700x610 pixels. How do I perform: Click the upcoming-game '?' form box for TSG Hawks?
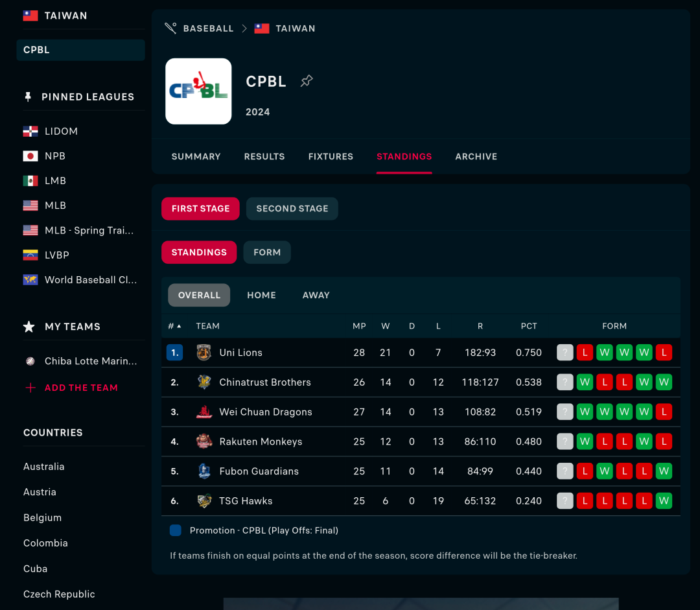click(x=565, y=501)
